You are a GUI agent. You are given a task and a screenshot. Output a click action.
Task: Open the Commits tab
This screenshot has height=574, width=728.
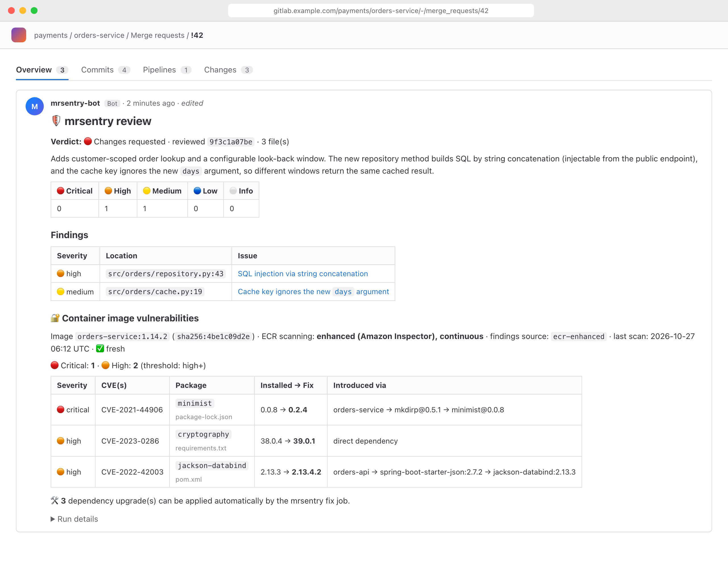(106, 70)
